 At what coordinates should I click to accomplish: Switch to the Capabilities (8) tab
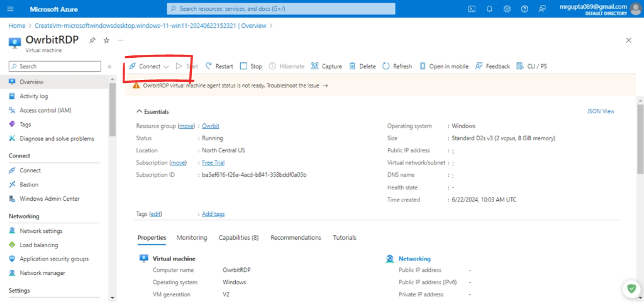point(238,238)
